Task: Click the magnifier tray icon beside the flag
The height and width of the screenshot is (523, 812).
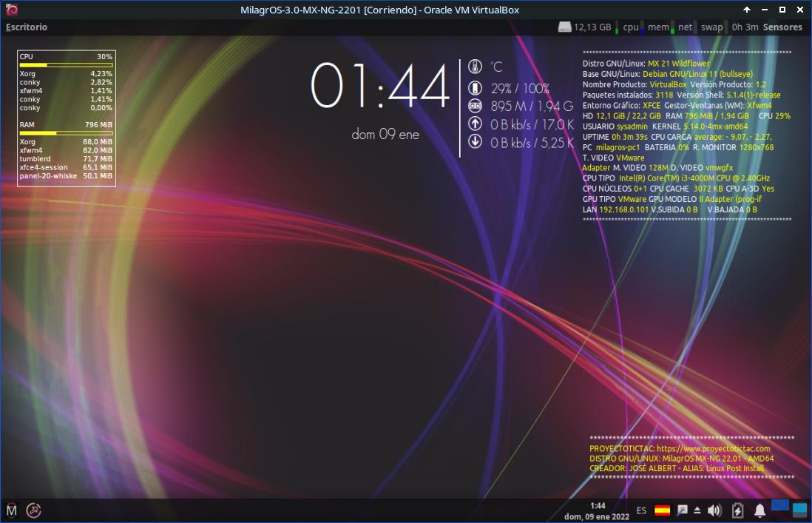Action: click(x=682, y=510)
